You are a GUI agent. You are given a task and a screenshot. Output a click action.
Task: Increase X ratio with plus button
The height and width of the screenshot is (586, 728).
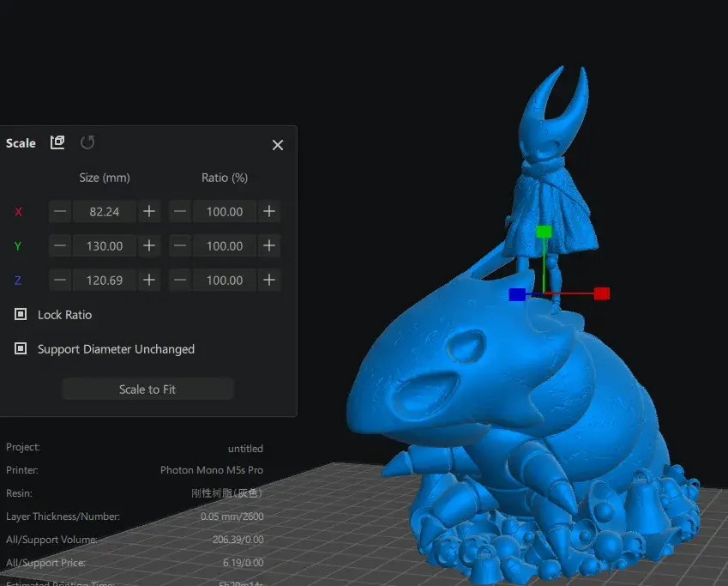[269, 211]
